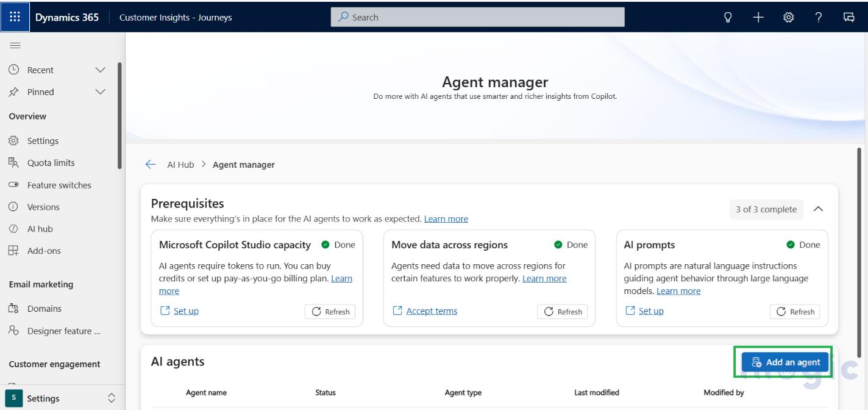Viewport: 868px width, 410px height.
Task: Click Learn more in Move data card
Action: pyautogui.click(x=544, y=278)
